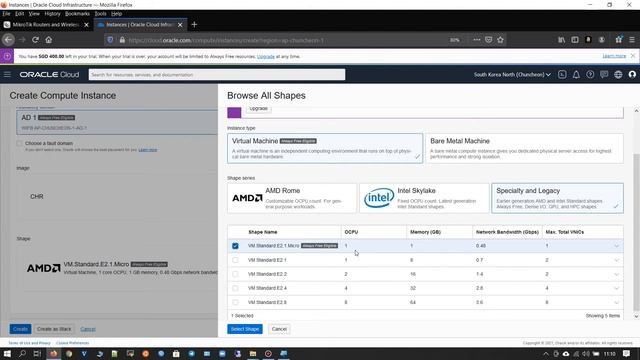This screenshot has height=360, width=640.
Task: Open the user profile icon
Action: click(632, 74)
